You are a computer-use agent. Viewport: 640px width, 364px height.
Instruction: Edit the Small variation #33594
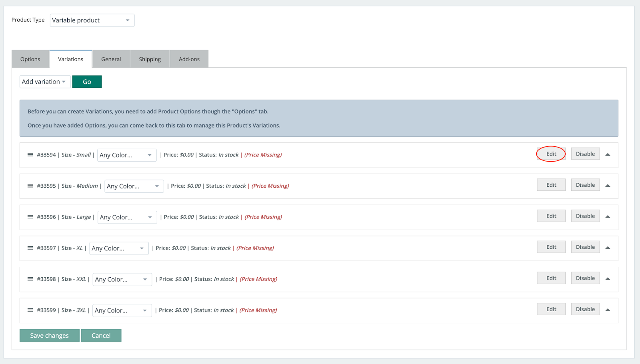point(551,154)
